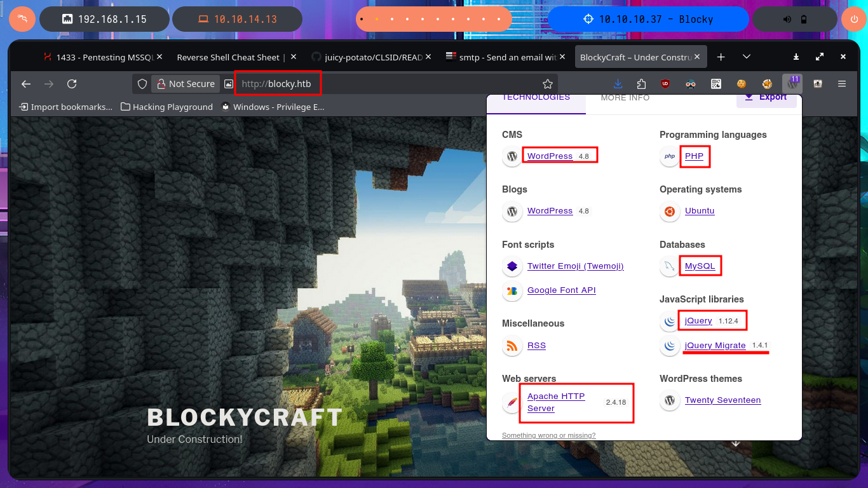Screen dimensions: 868x488
Task: Click the jQuery Migrate link
Action: pos(715,346)
